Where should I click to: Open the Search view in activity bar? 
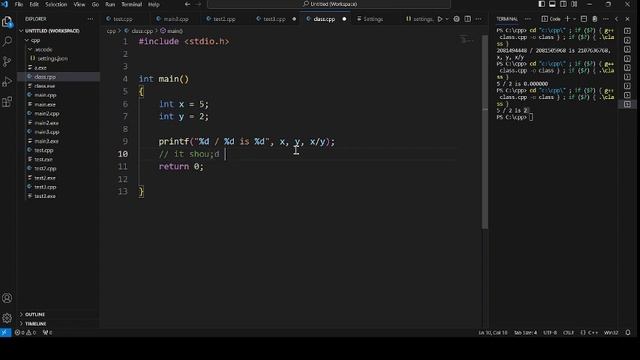point(7,41)
